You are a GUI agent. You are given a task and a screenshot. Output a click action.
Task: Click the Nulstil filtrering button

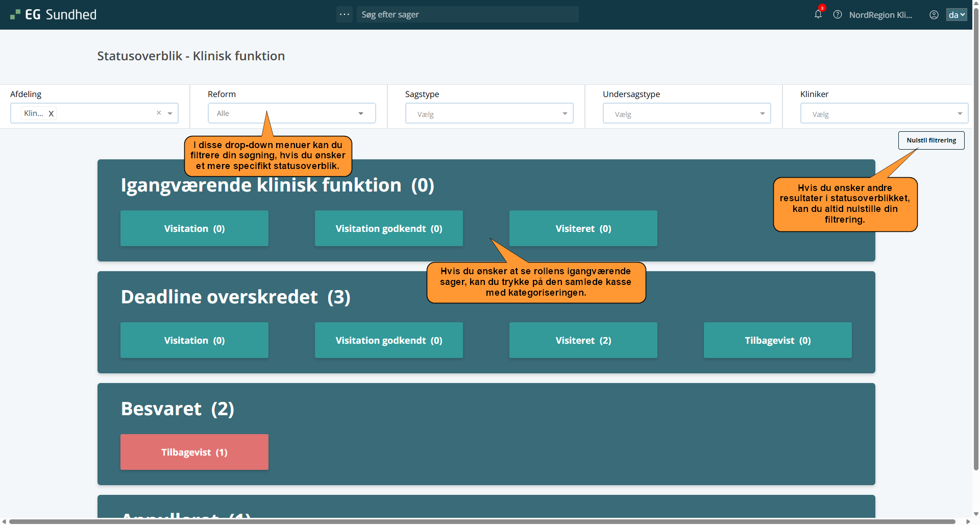pyautogui.click(x=931, y=140)
